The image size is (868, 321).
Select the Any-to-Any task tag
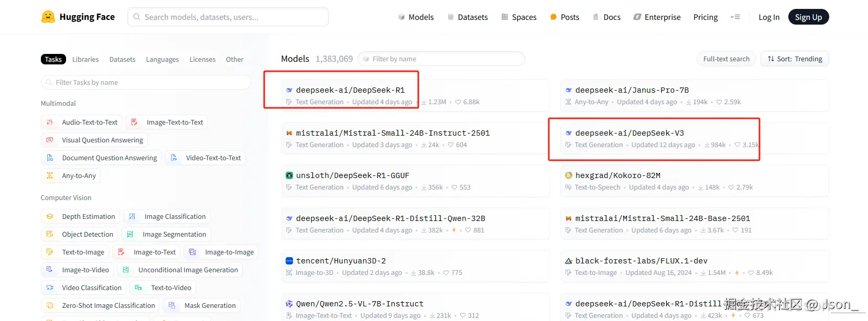(71, 175)
